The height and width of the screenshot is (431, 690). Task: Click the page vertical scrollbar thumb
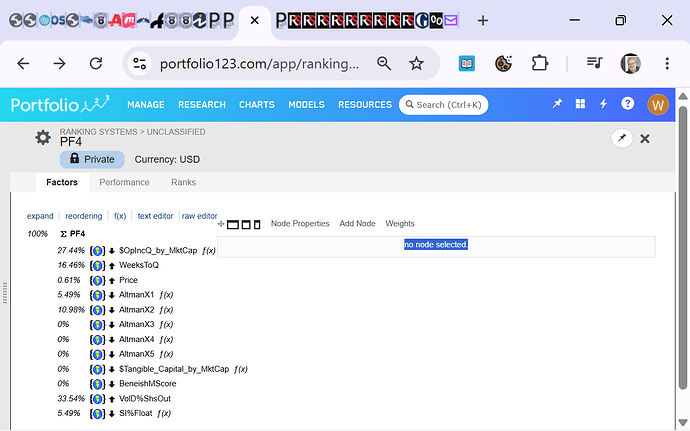coord(683,247)
